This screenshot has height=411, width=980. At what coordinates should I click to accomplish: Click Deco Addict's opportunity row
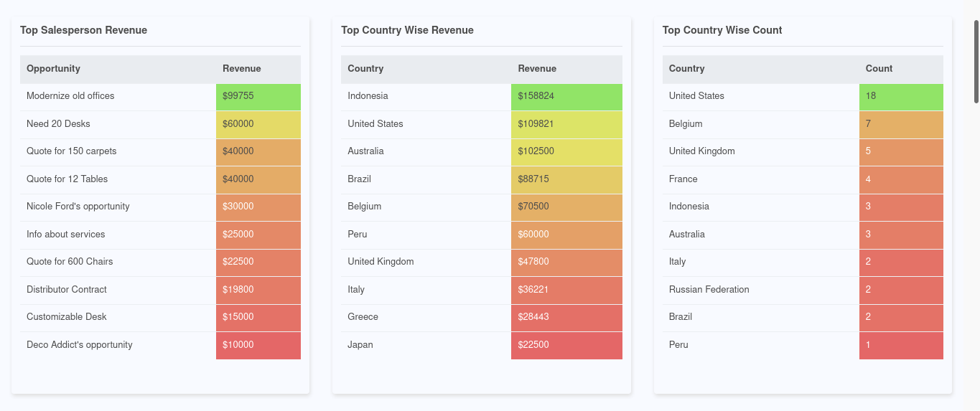79,345
